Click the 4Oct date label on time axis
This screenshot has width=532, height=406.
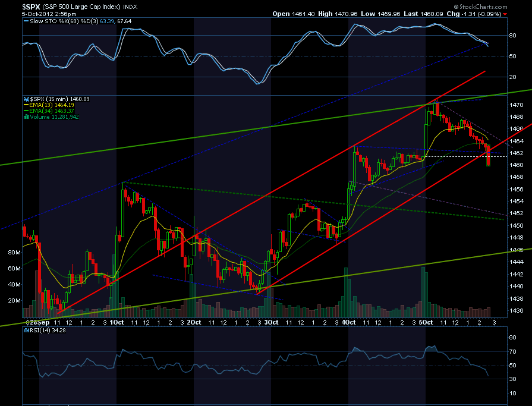pyautogui.click(x=348, y=322)
